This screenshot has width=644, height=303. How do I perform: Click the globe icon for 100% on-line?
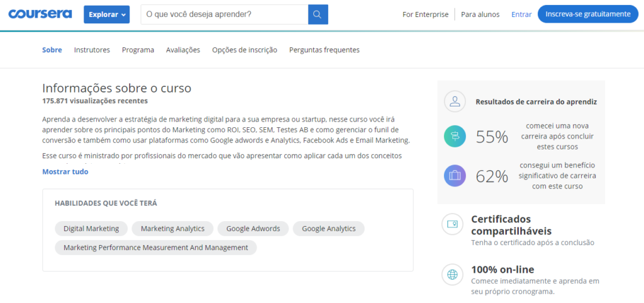tap(452, 275)
